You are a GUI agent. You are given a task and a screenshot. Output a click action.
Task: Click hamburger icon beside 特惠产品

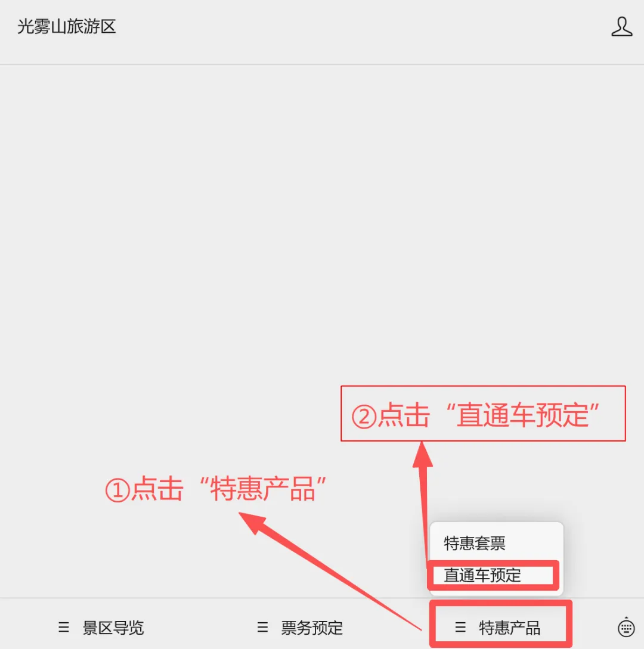460,628
